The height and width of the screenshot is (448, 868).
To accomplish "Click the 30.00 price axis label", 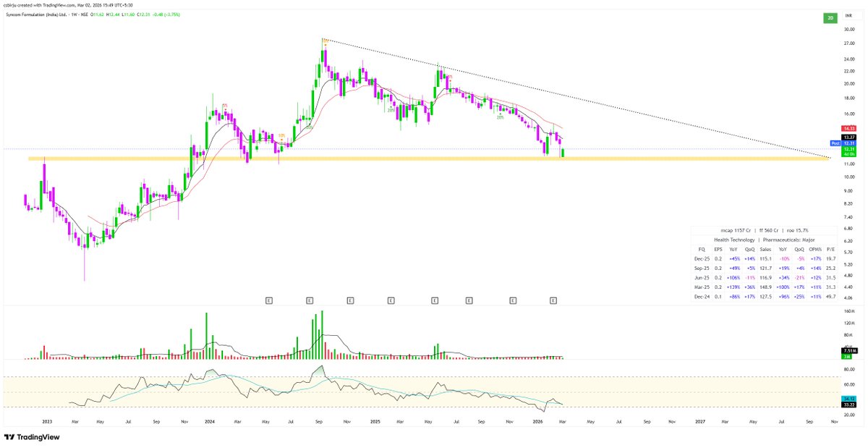I will (x=848, y=30).
